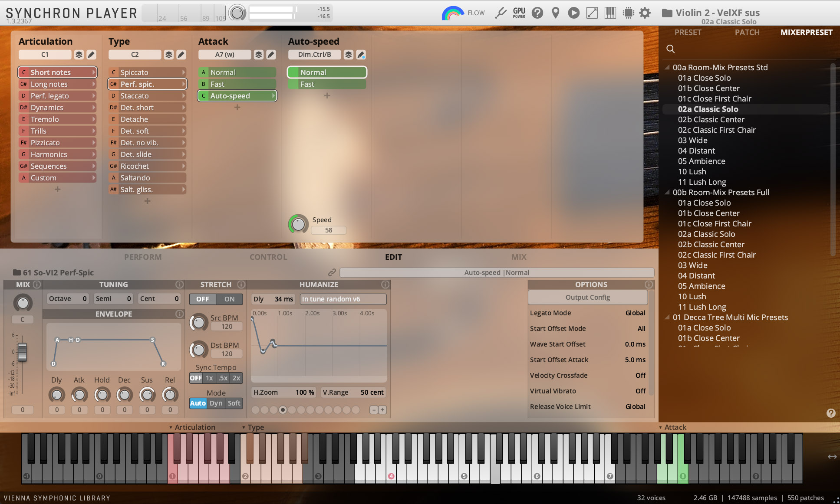Screen dimensions: 840x504
Task: Change Velocity Crossfade Off value
Action: tap(640, 376)
